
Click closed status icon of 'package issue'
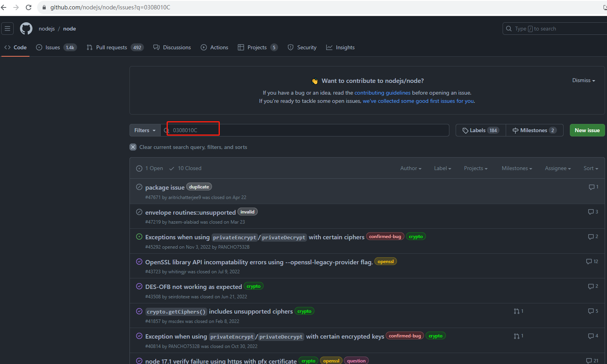click(139, 187)
